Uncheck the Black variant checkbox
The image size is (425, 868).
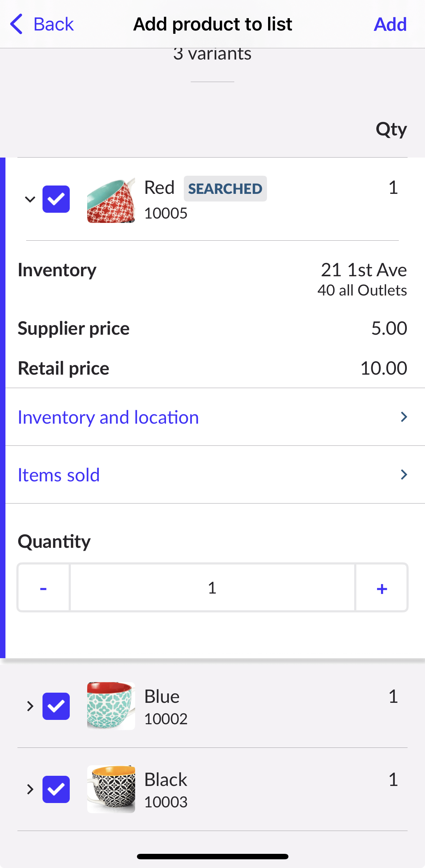click(x=56, y=789)
